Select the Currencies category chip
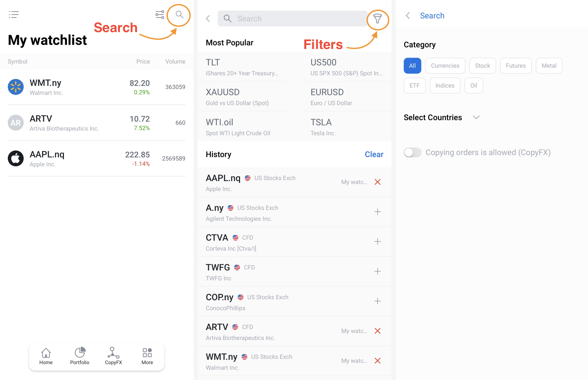Image resolution: width=588 pixels, height=380 pixels. 445,66
